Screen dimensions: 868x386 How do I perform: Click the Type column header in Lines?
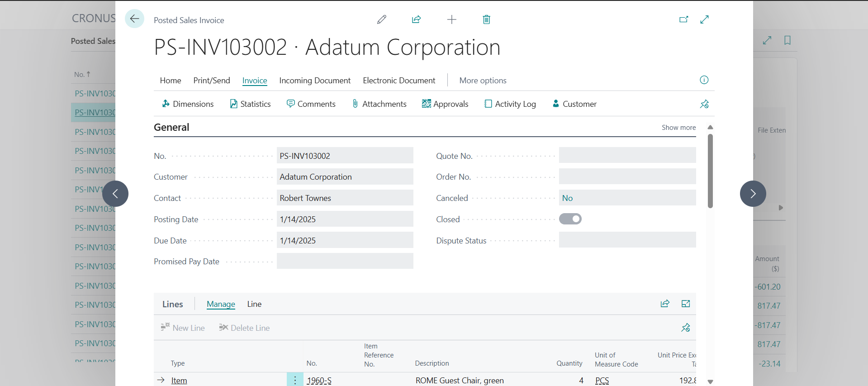pos(178,363)
